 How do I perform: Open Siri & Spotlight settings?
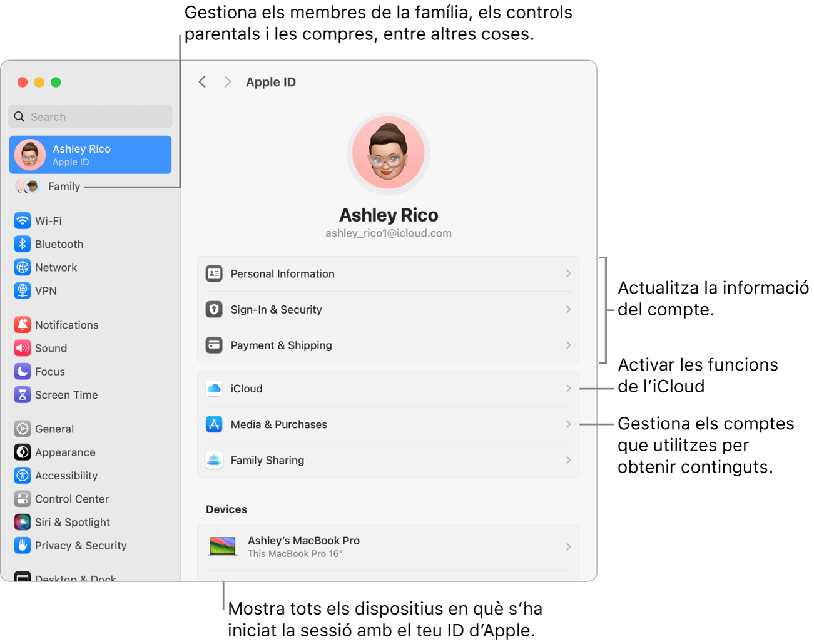tap(23, 522)
